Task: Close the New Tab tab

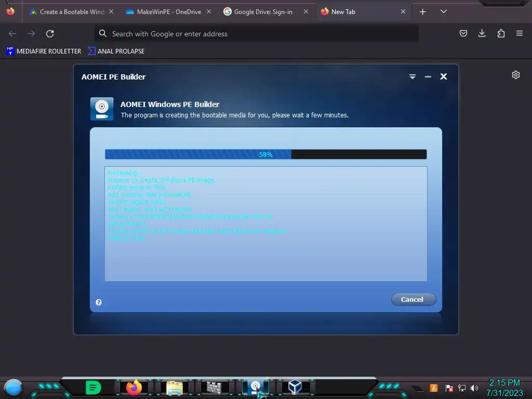Action: pos(403,11)
